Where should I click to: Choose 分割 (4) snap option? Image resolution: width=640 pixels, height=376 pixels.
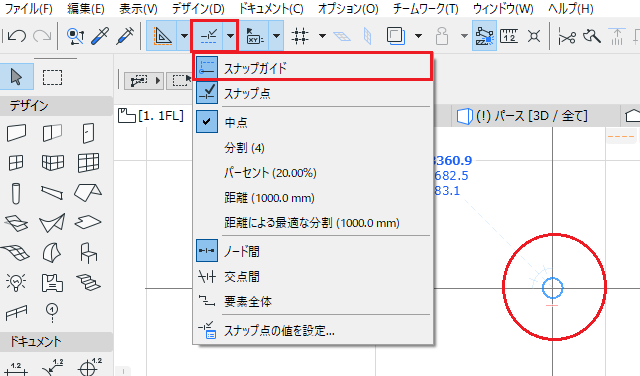click(313, 147)
